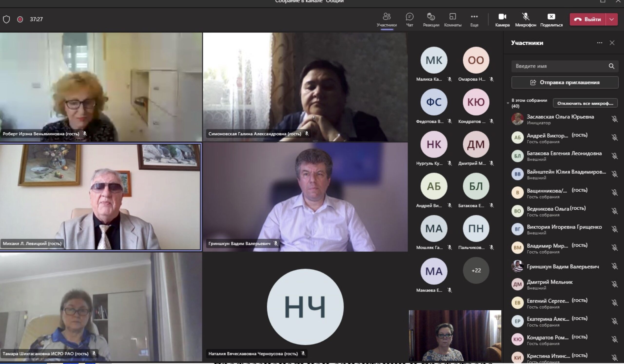Click the ФС participant avatar circle

(x=434, y=102)
